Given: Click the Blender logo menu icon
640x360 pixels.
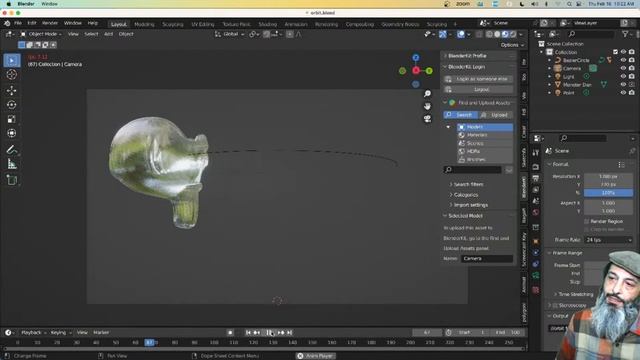Looking at the screenshot, I should tap(7, 23).
